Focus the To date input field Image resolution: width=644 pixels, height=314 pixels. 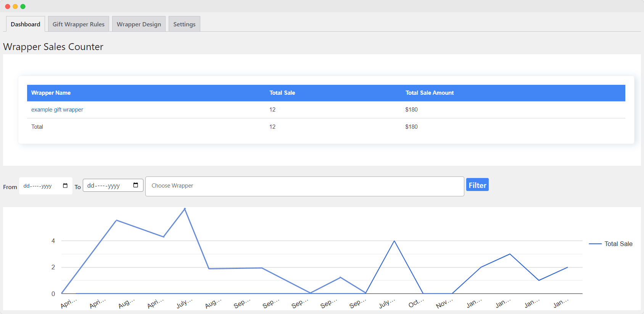(104, 186)
